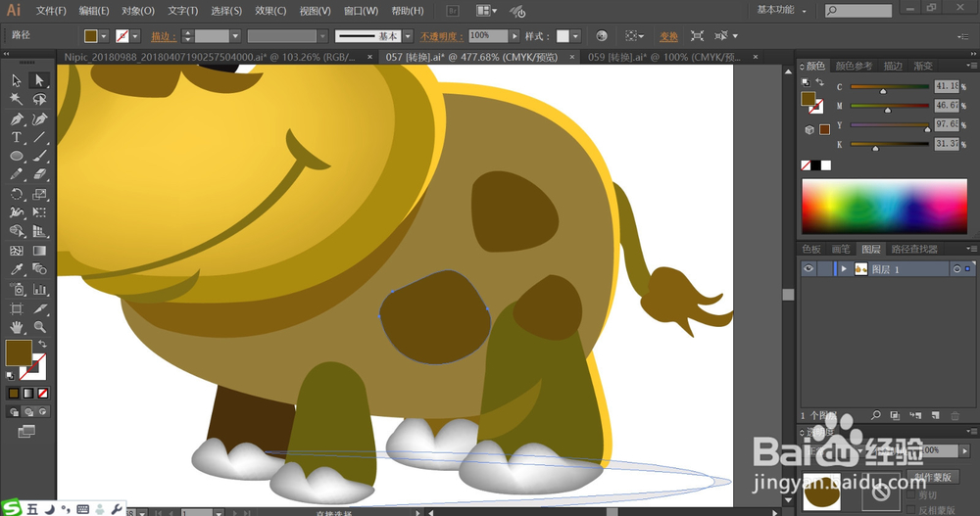Select the Magic Wand tool
Viewport: 980px width, 516px height.
pyautogui.click(x=17, y=99)
